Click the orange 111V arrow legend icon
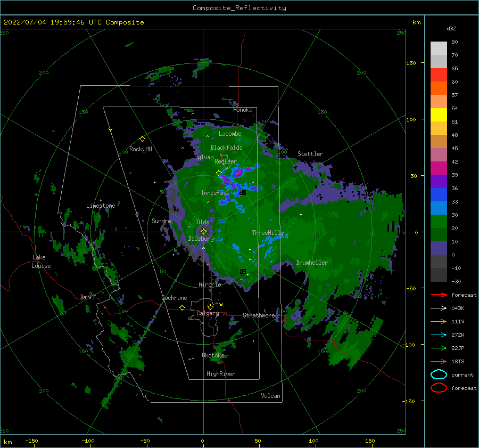This screenshot has height=448, width=479. point(439,321)
